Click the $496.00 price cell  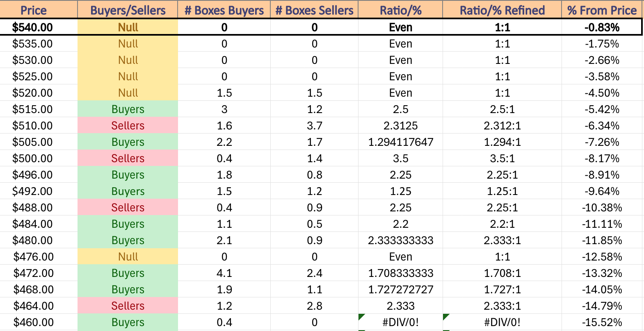point(39,175)
